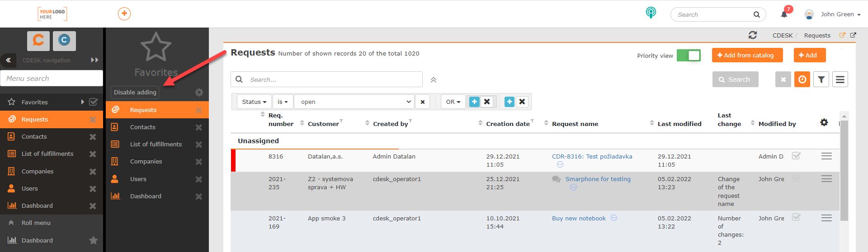Click the double-right arrows in CDESK navigation

[x=94, y=60]
